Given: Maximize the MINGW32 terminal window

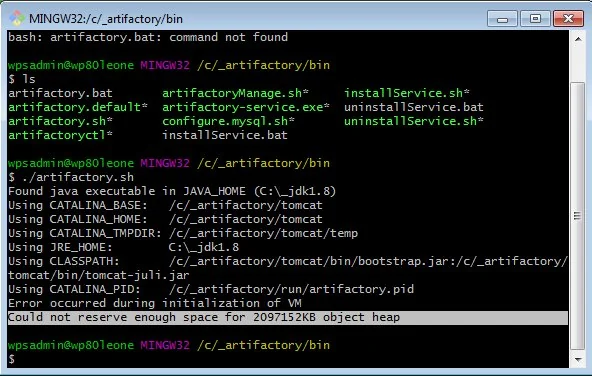Looking at the screenshot, I should [535, 19].
